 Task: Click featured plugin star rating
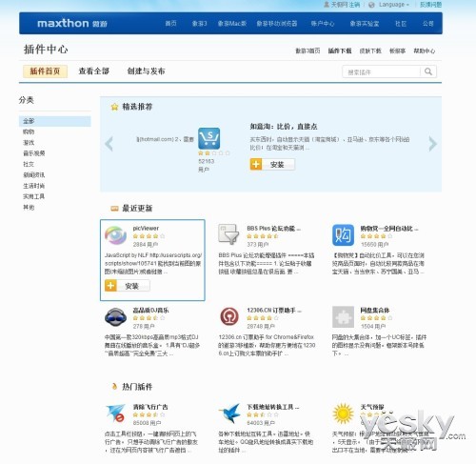(214, 153)
